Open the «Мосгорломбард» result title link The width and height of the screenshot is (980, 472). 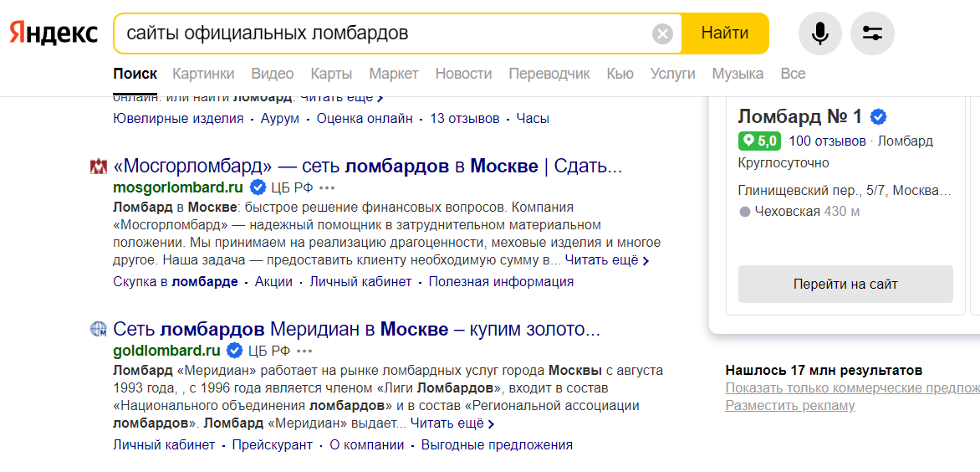click(368, 167)
